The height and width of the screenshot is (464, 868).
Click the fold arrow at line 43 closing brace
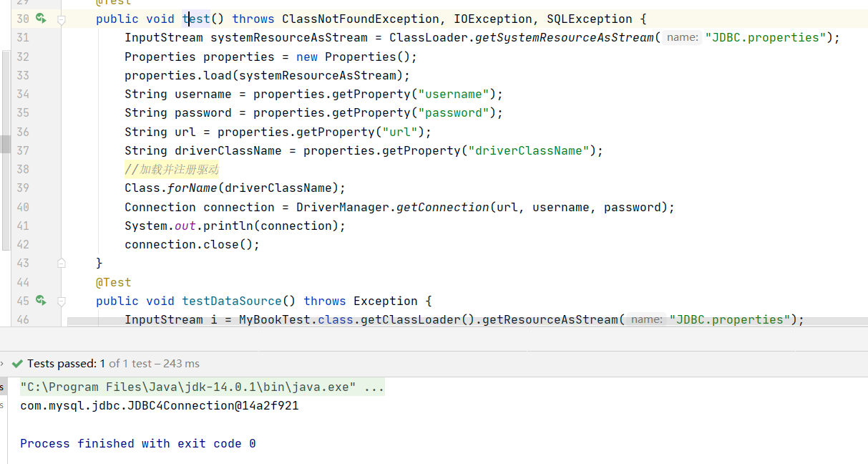point(62,263)
